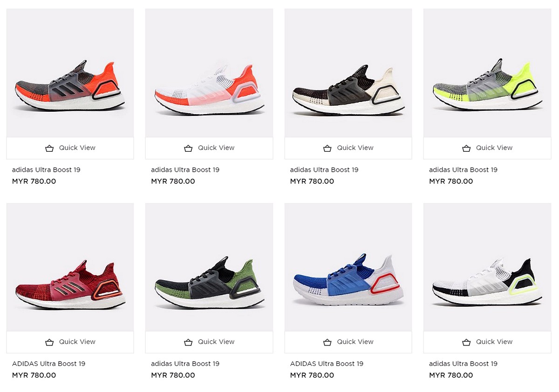Click basket icon under blue-white shoe
The image size is (559, 392).
click(327, 342)
